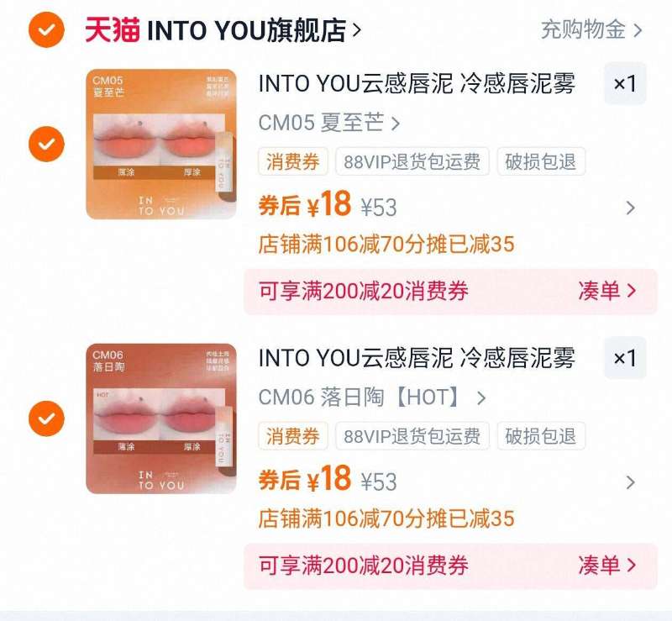Deselect the CM05 夏至芒 item checkbox
672x621 pixels.
[46, 144]
